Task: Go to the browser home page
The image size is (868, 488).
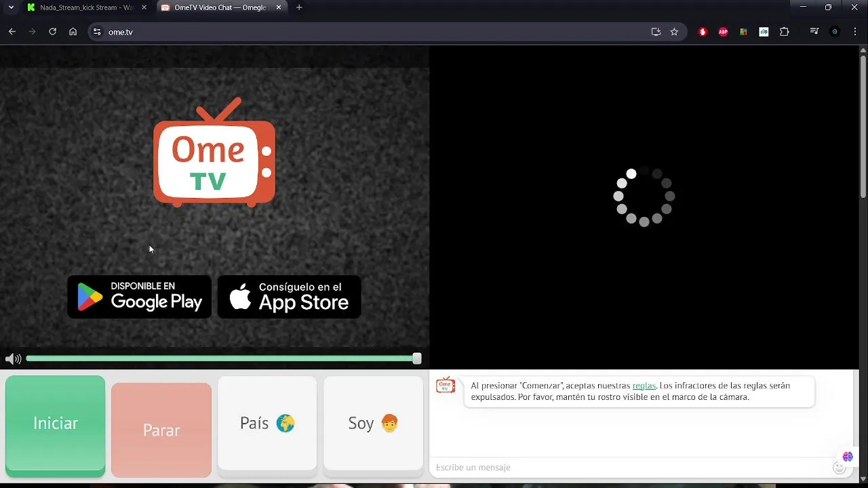Action: [73, 32]
